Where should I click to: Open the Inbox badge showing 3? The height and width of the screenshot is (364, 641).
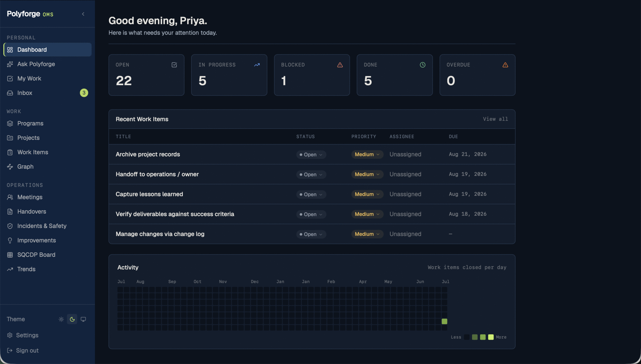point(84,93)
